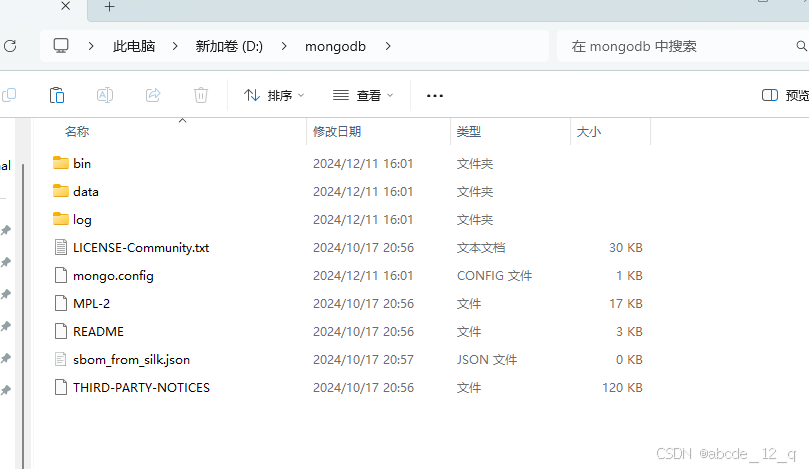Click the search magnifier icon
Screen dimensions: 809x469
[x=801, y=46]
